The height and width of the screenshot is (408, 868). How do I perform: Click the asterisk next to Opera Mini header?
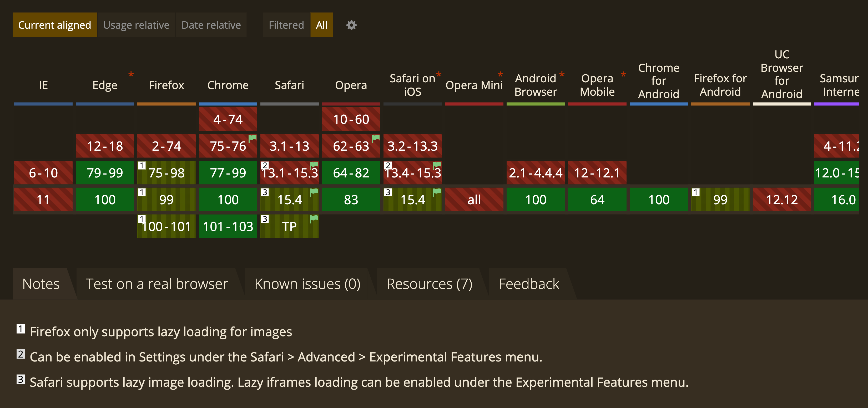click(500, 75)
